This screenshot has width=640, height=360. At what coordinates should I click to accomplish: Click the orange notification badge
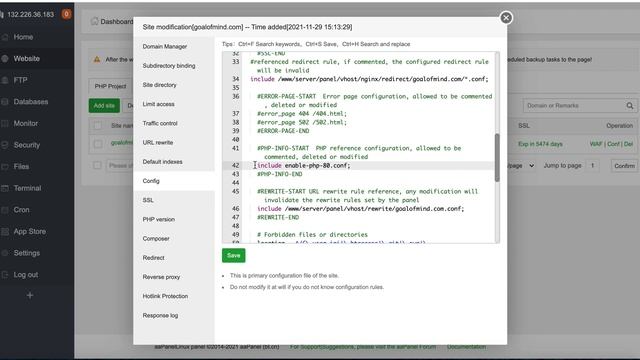pyautogui.click(x=66, y=14)
